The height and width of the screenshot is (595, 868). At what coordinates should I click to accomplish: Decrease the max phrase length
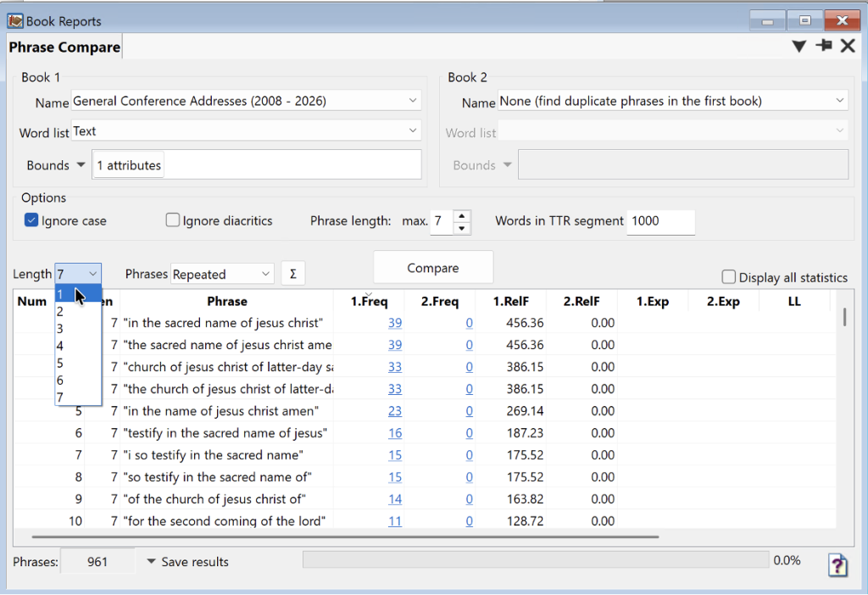462,228
